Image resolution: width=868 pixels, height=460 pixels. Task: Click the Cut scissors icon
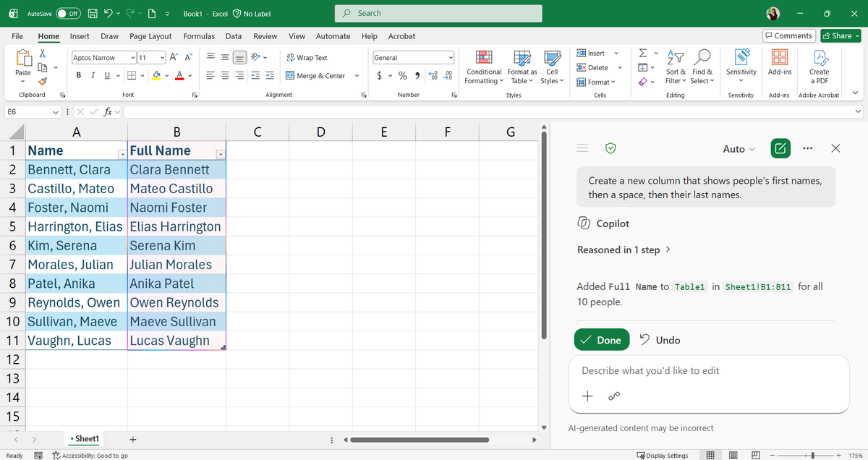(x=43, y=54)
